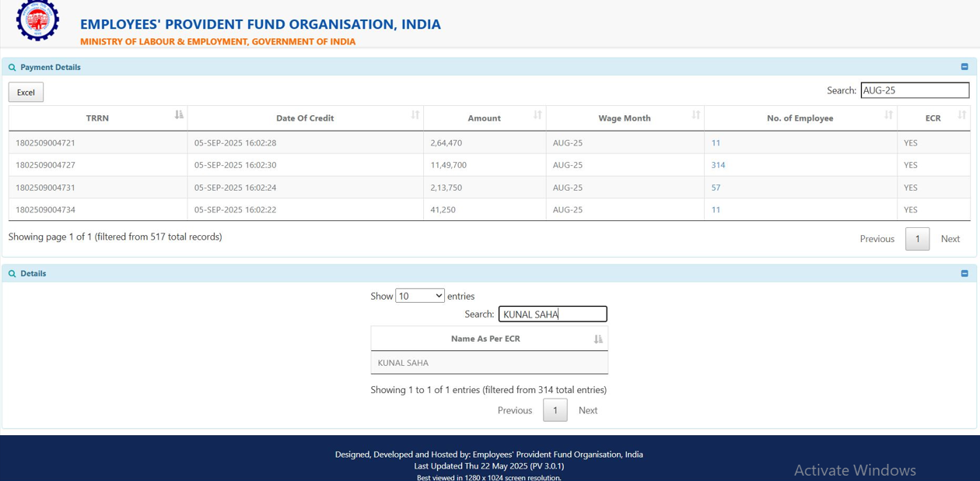Click Next in Details pagination
Image resolution: width=980 pixels, height=481 pixels.
[588, 410]
